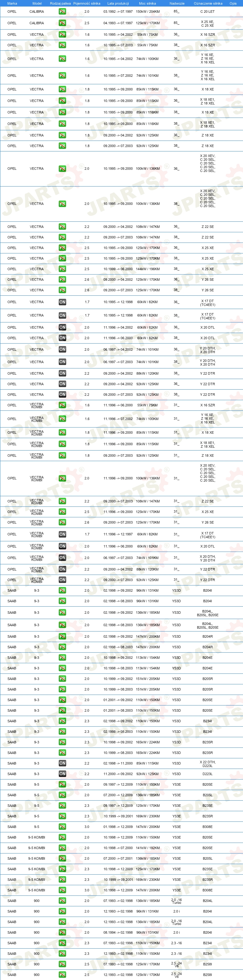Select 'OPEL' brand cell in CALIBRA 2.0 row
The height and width of the screenshot is (980, 243).
12,12
